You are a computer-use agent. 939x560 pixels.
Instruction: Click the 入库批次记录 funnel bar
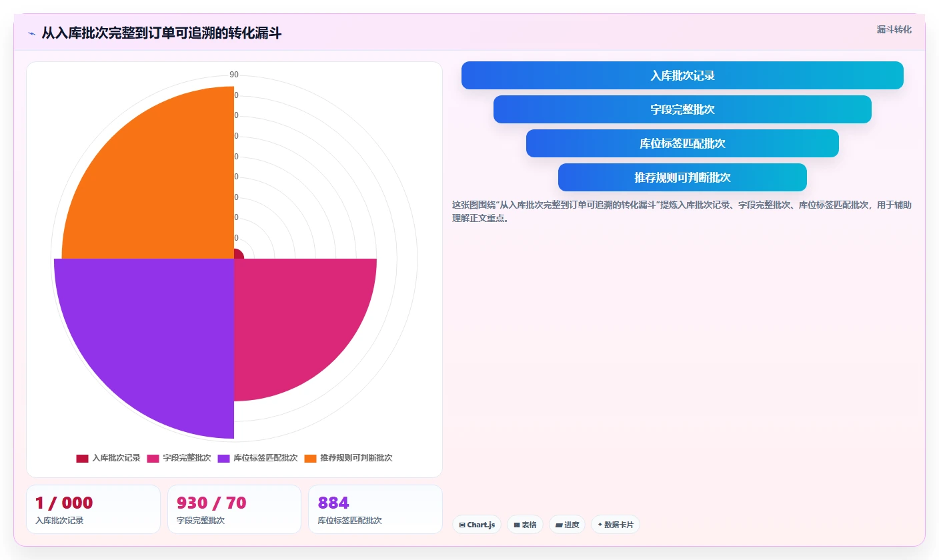682,75
